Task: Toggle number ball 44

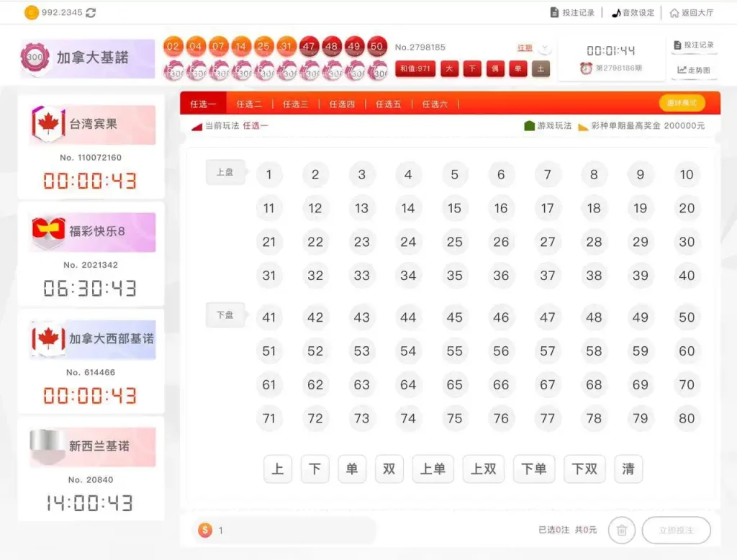Action: pos(408,317)
